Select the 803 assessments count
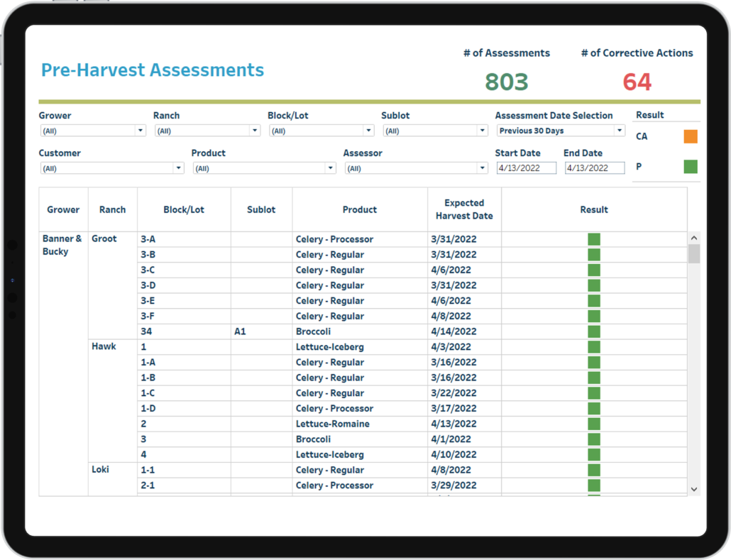 click(506, 82)
